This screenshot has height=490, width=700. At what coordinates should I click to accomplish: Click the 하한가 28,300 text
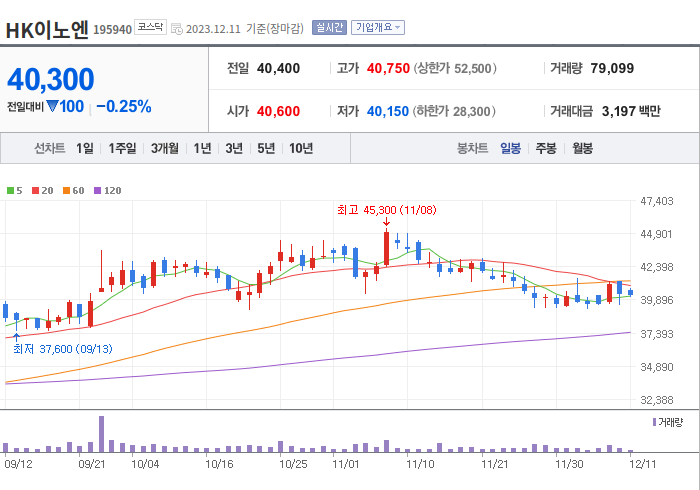point(454,111)
